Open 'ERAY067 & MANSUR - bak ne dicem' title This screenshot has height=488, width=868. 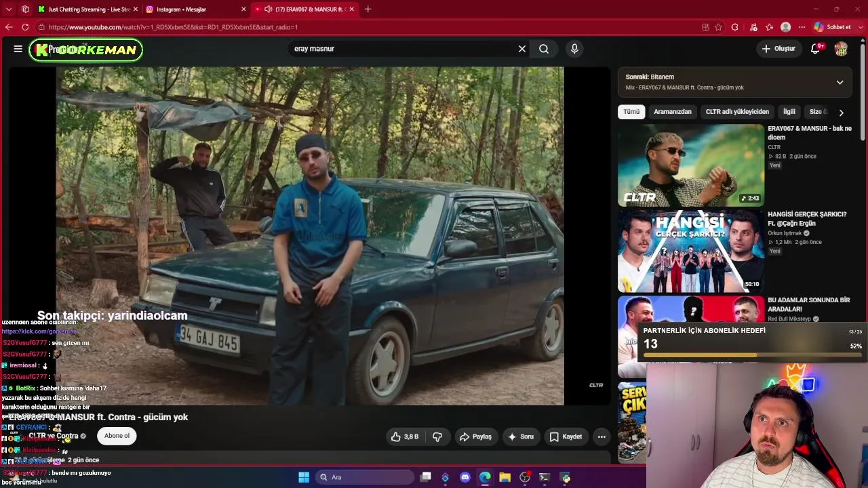pos(810,133)
